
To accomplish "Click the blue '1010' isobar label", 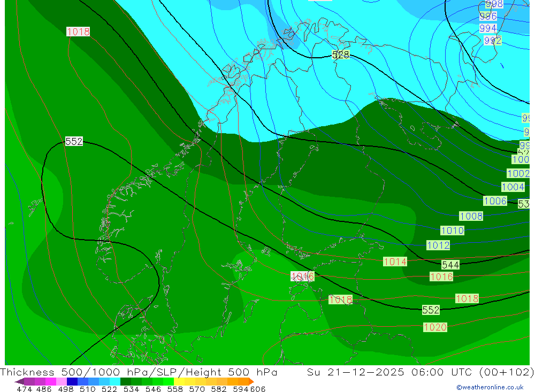I will point(452,230).
